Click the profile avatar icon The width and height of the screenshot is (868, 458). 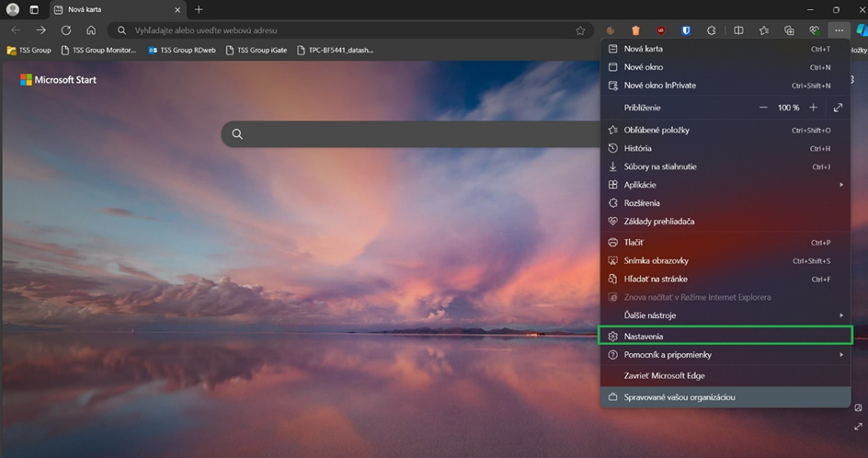[13, 9]
